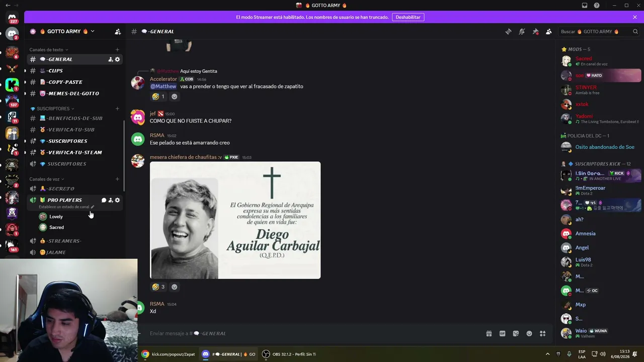Open the COPY-PASTE text channel
The height and width of the screenshot is (362, 644).
click(x=75, y=82)
